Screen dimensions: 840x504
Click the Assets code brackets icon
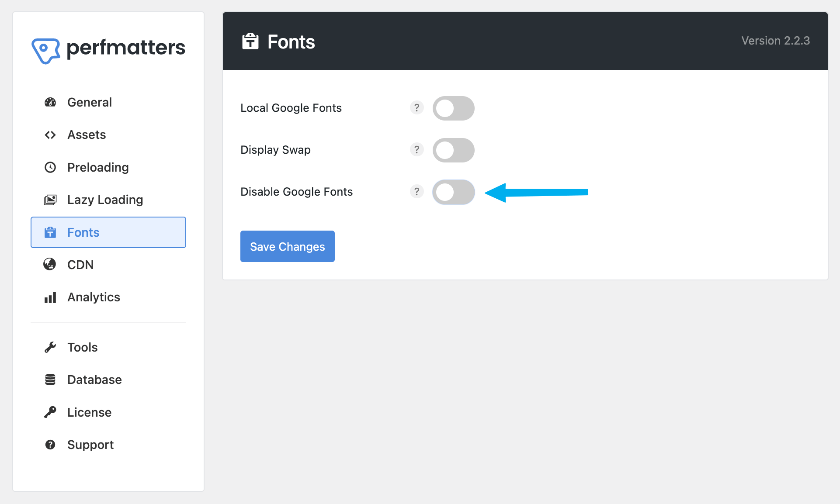coord(50,135)
